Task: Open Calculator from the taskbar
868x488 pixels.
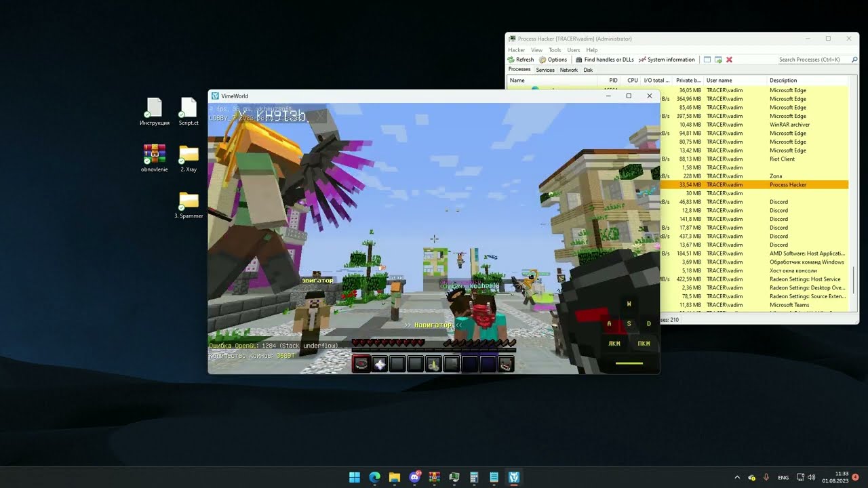Action: coord(474,477)
